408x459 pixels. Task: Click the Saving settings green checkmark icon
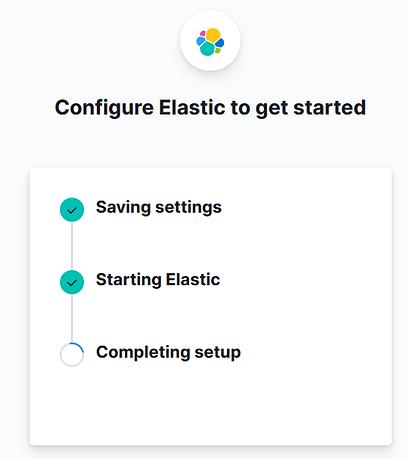[x=72, y=210]
